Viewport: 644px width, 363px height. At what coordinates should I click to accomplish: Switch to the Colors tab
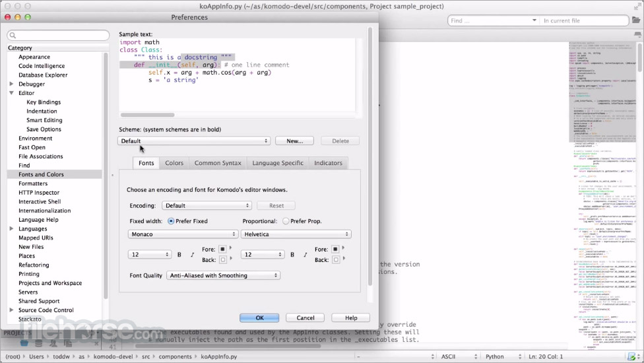point(174,163)
